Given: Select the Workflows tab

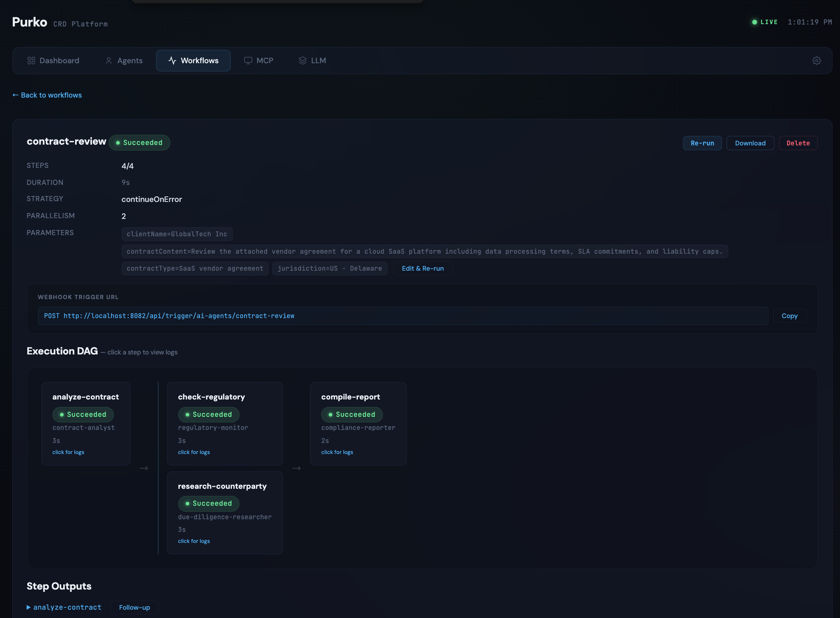Looking at the screenshot, I should [x=193, y=60].
